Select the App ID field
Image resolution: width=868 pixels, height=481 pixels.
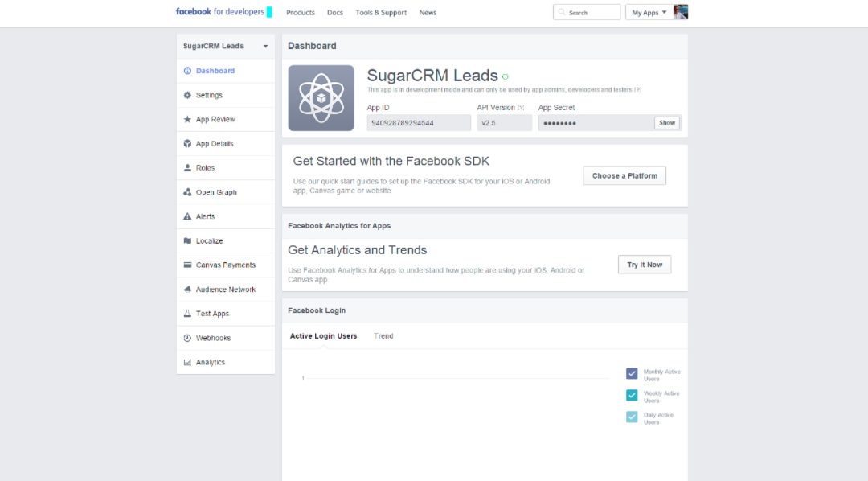click(x=419, y=123)
